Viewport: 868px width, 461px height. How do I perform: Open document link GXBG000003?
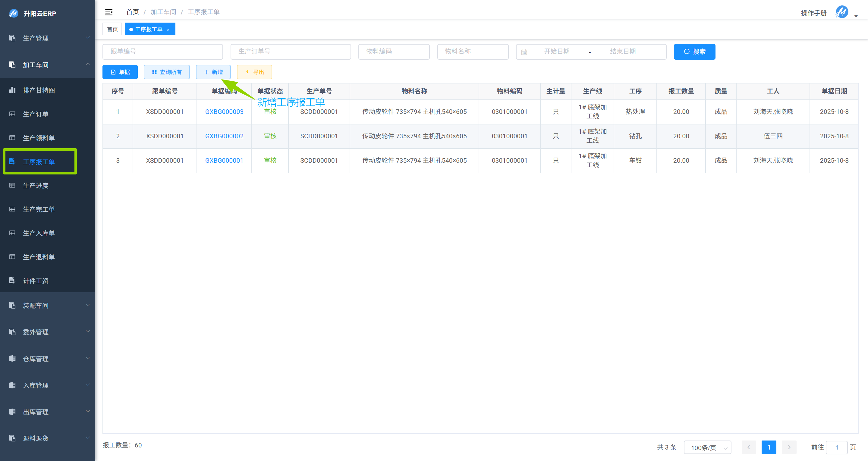224,111
